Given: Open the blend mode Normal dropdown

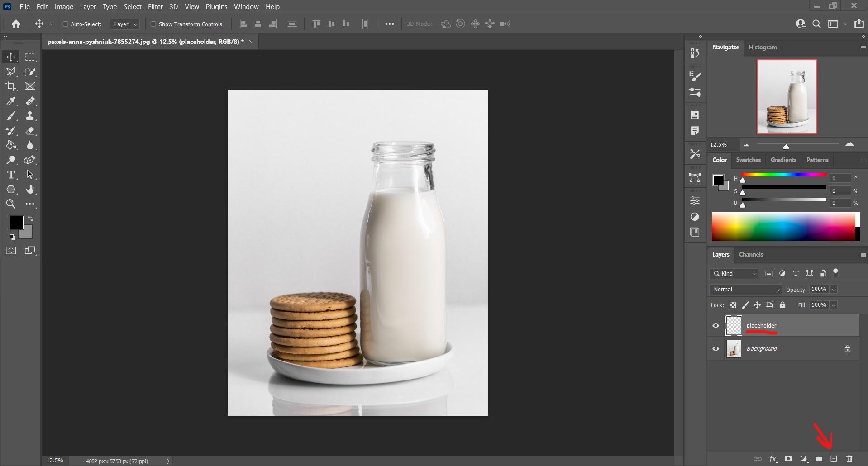Looking at the screenshot, I should click(x=746, y=289).
